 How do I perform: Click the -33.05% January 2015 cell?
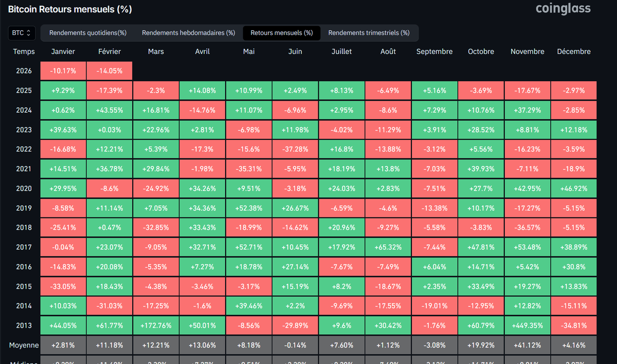pyautogui.click(x=63, y=286)
